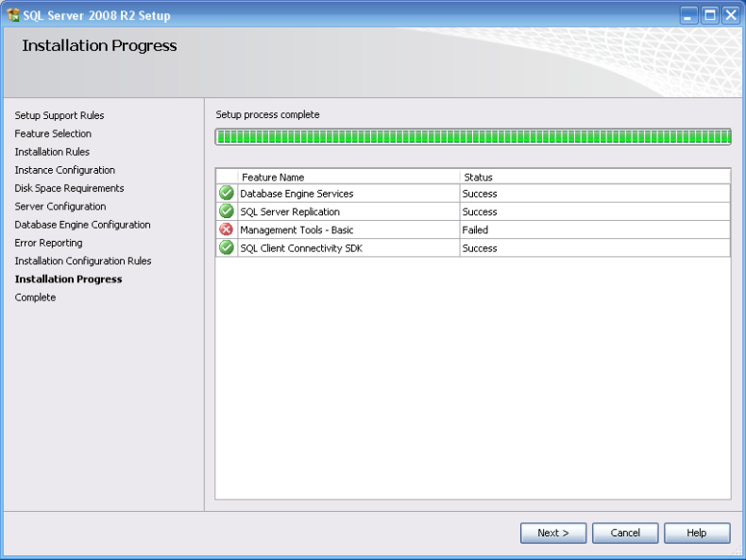This screenshot has width=746, height=560.
Task: Go to the Feature Selection step
Action: 53,134
